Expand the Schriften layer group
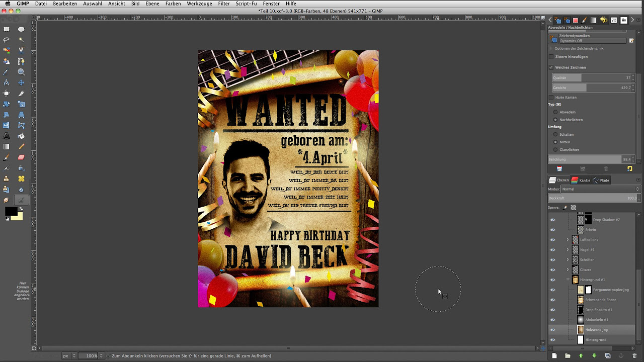The height and width of the screenshot is (362, 644). click(x=568, y=260)
